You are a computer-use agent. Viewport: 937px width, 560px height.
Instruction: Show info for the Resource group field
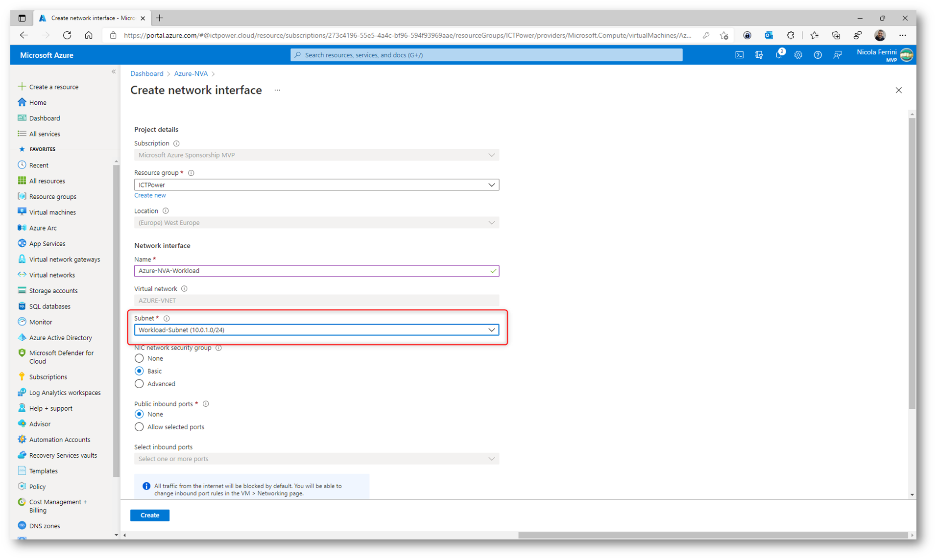(191, 173)
